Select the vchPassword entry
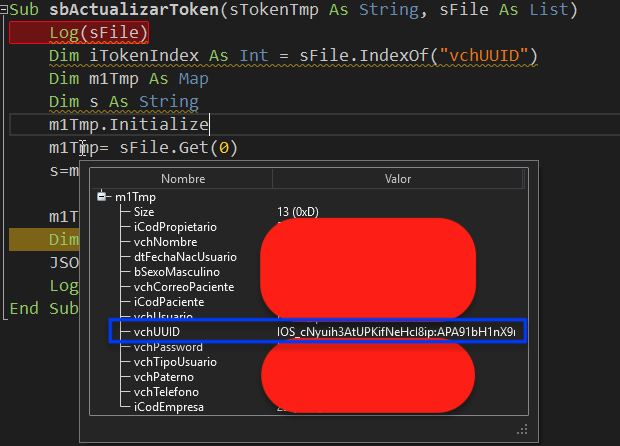The height and width of the screenshot is (446, 620). click(x=167, y=347)
